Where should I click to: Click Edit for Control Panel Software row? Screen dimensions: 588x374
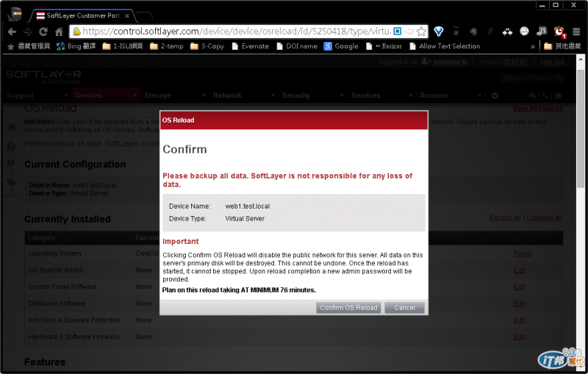coord(519,287)
